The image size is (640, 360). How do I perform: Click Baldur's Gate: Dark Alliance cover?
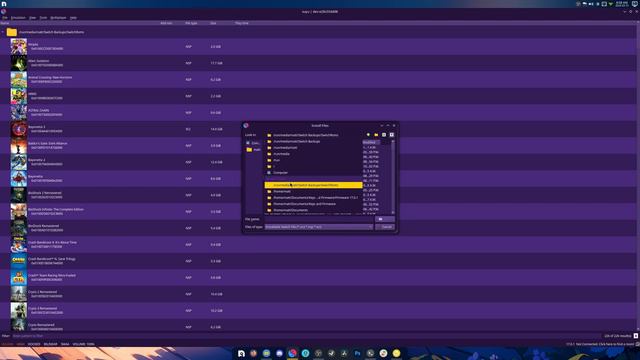point(18,146)
